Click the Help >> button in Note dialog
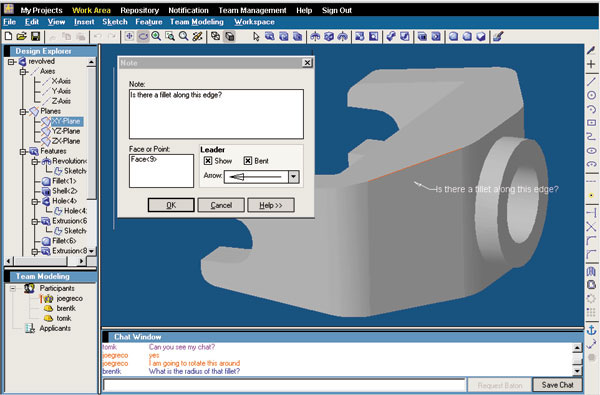The width and height of the screenshot is (600, 395). (x=271, y=205)
